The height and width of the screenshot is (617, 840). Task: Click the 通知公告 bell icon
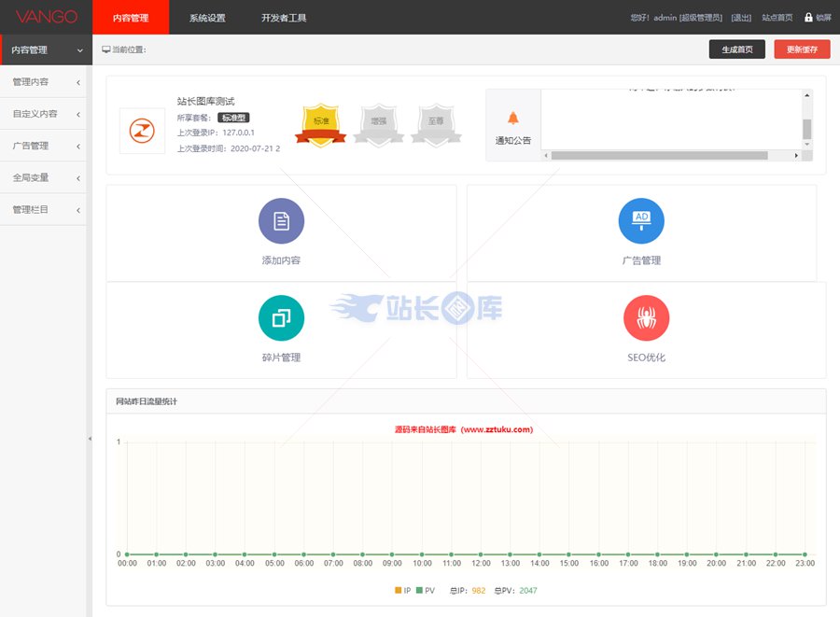click(x=512, y=119)
